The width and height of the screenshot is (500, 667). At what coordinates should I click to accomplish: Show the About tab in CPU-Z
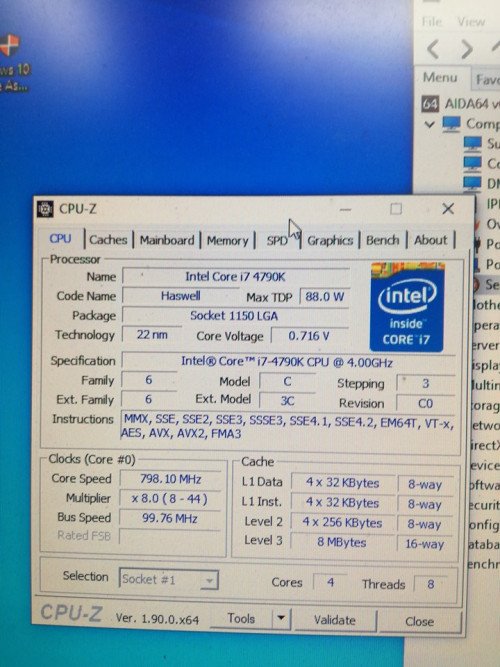tap(431, 240)
